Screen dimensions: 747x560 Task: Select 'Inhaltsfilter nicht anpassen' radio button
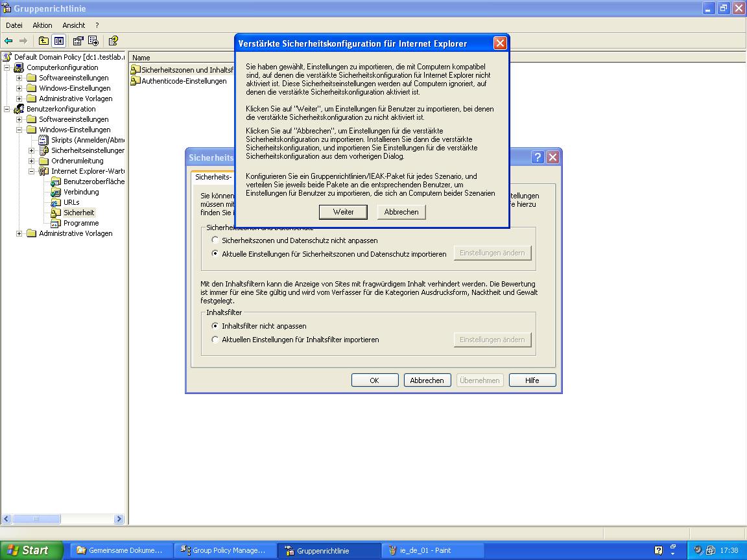click(x=216, y=326)
